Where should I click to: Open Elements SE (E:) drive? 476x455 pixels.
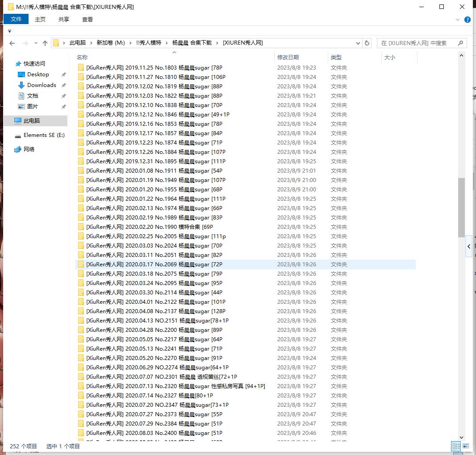click(44, 135)
